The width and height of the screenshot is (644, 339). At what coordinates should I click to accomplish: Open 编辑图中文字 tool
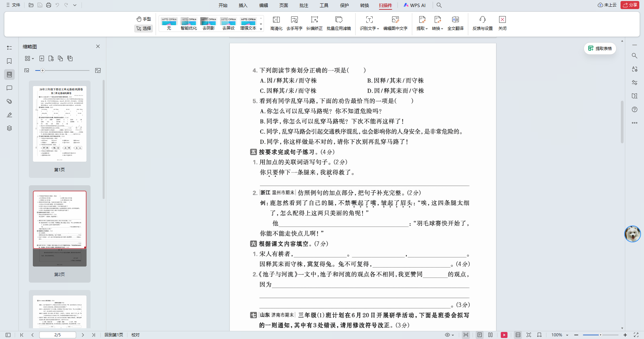coord(395,23)
